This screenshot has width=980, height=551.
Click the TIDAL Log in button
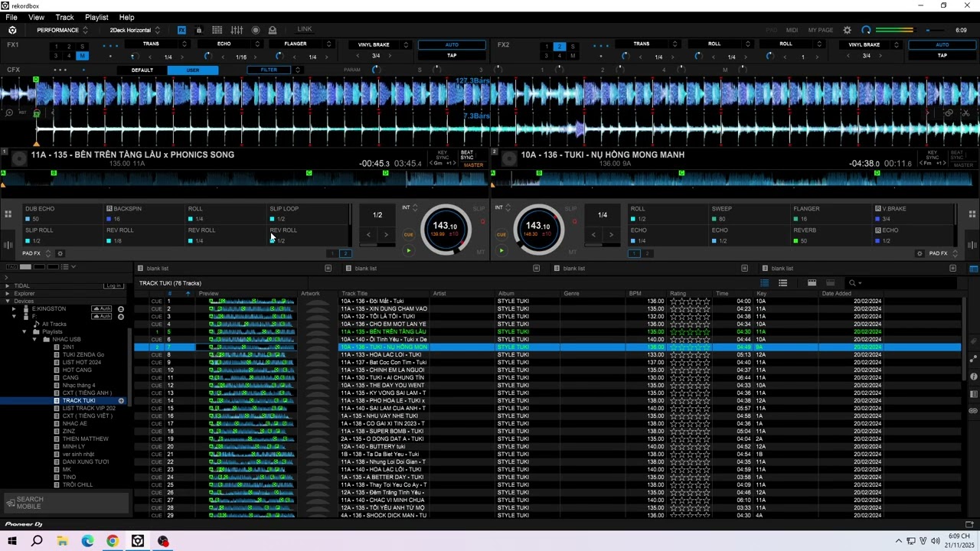click(x=114, y=286)
